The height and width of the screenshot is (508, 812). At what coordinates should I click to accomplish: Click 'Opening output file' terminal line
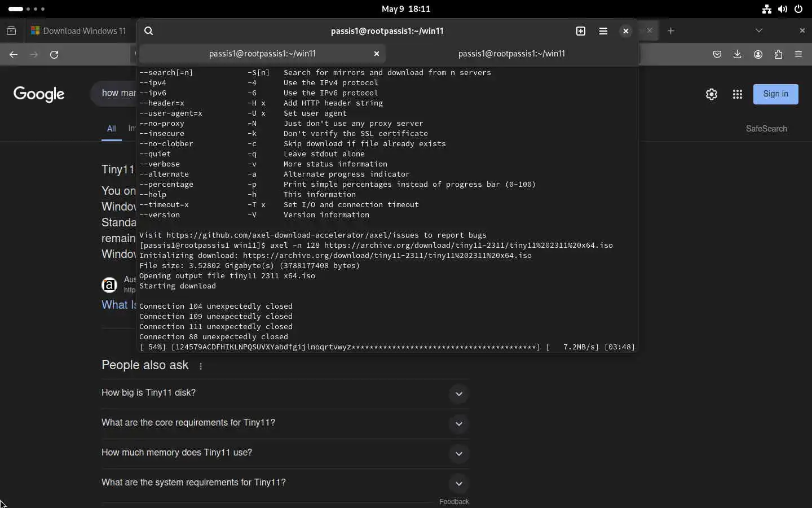point(227,276)
